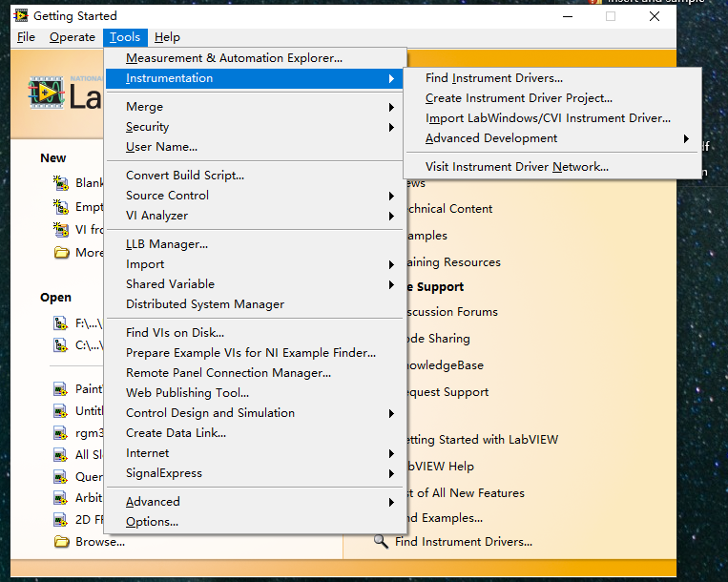This screenshot has width=728, height=582.
Task: Select Distributed System Manager
Action: tap(255, 304)
